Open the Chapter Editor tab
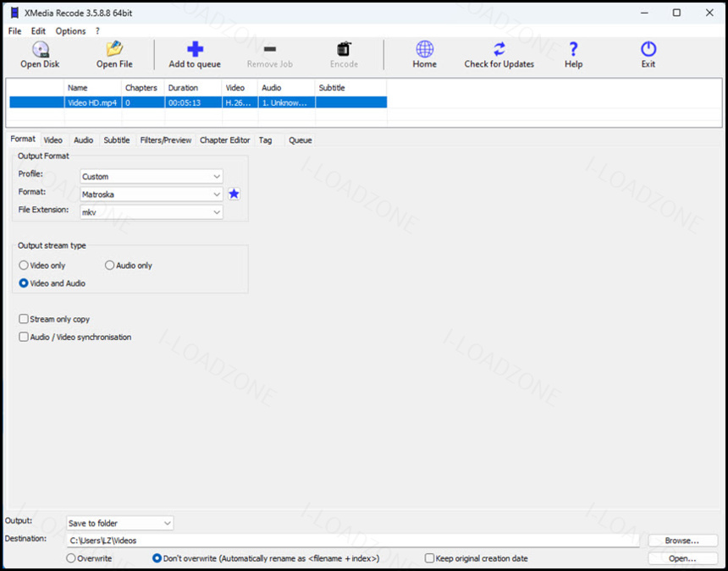Viewport: 728px width, 571px height. point(225,140)
